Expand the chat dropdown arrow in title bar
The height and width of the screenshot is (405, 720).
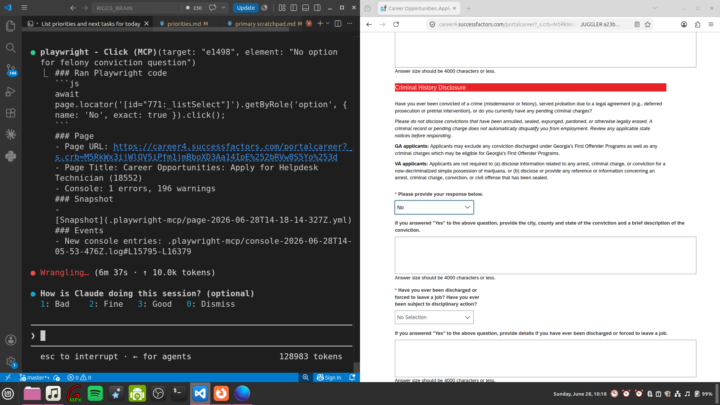click(x=223, y=8)
